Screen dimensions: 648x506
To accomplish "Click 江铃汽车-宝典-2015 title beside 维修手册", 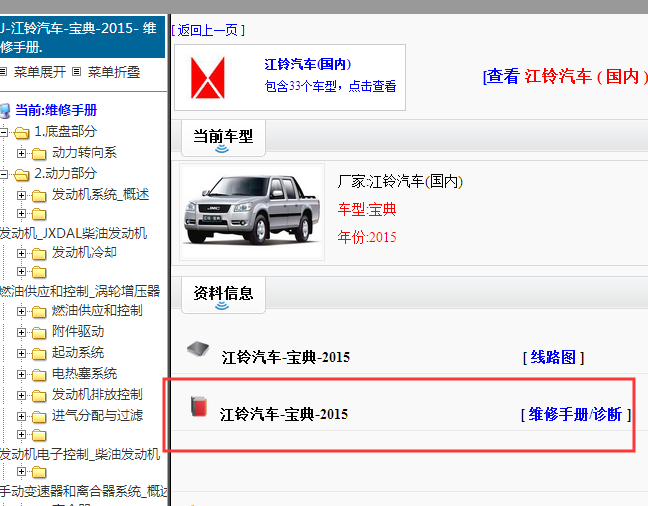I will 284,414.
